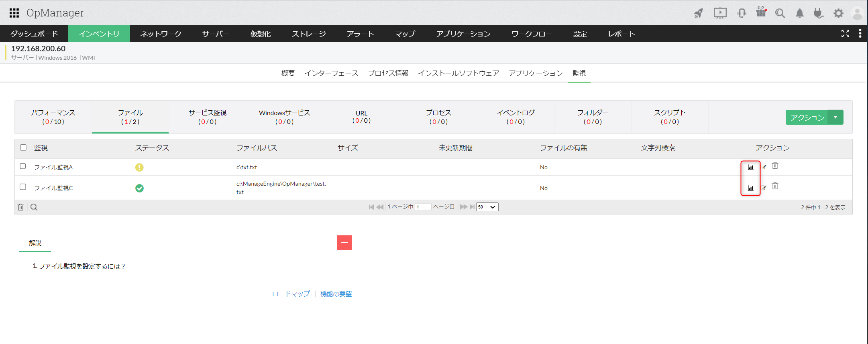This screenshot has height=344, width=868.
Task: Open the notifications bell icon
Action: 799,13
